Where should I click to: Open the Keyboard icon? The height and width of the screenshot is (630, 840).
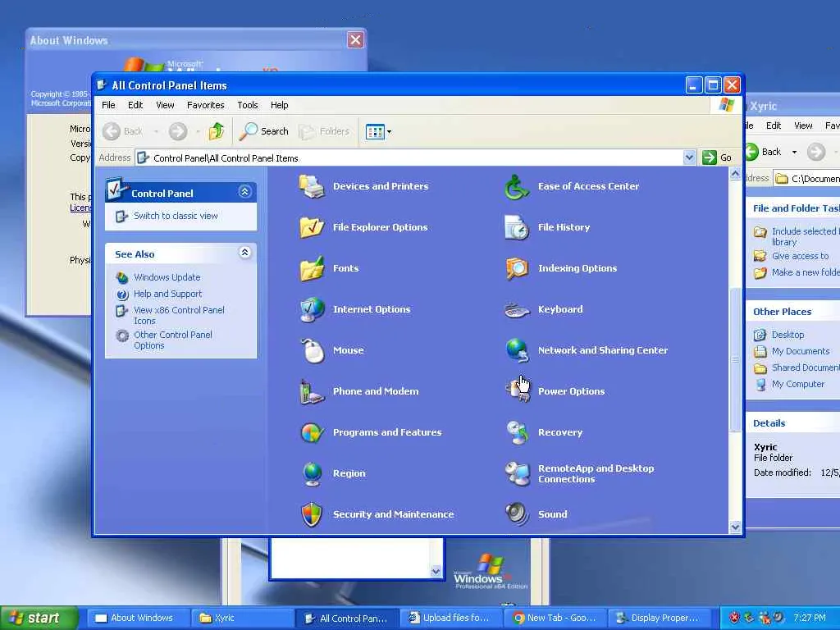coord(517,309)
